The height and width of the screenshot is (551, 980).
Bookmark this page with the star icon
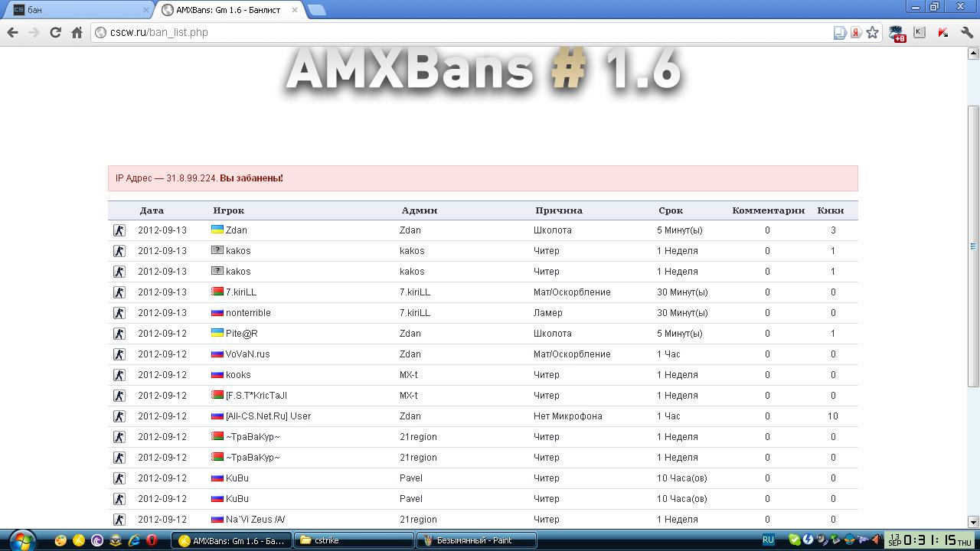tap(872, 32)
